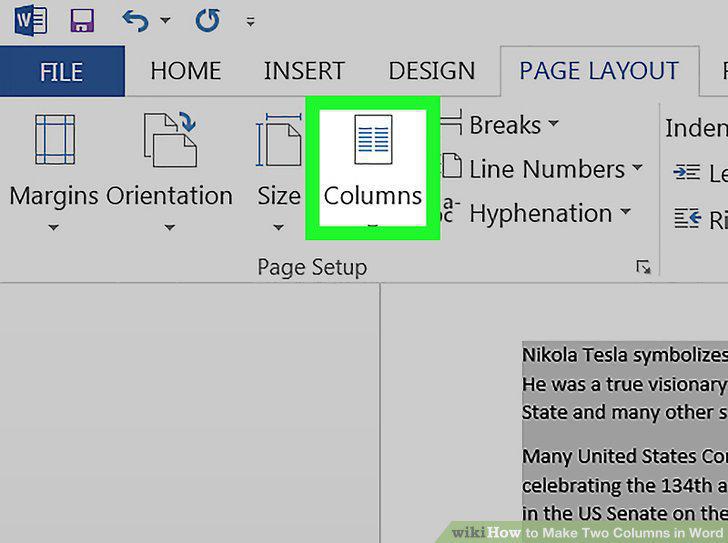Undo the last action
Image resolution: width=728 pixels, height=543 pixels.
[x=136, y=21]
